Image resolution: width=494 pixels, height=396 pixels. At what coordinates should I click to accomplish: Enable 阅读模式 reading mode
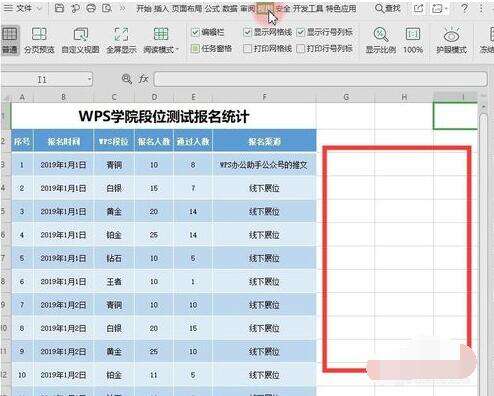(x=161, y=41)
